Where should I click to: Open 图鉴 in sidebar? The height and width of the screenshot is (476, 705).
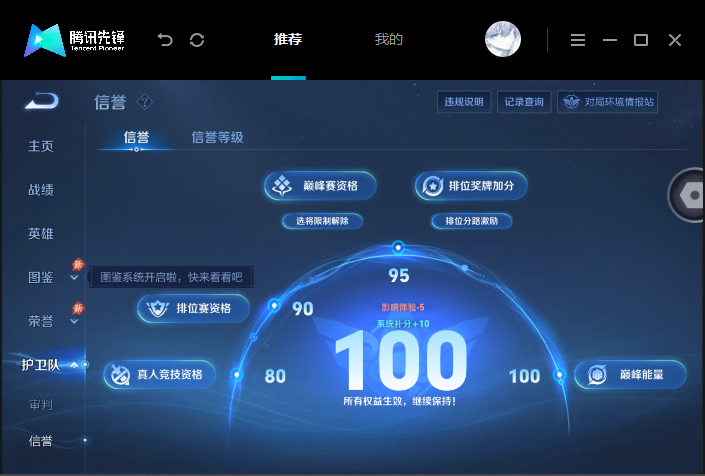pos(41,277)
